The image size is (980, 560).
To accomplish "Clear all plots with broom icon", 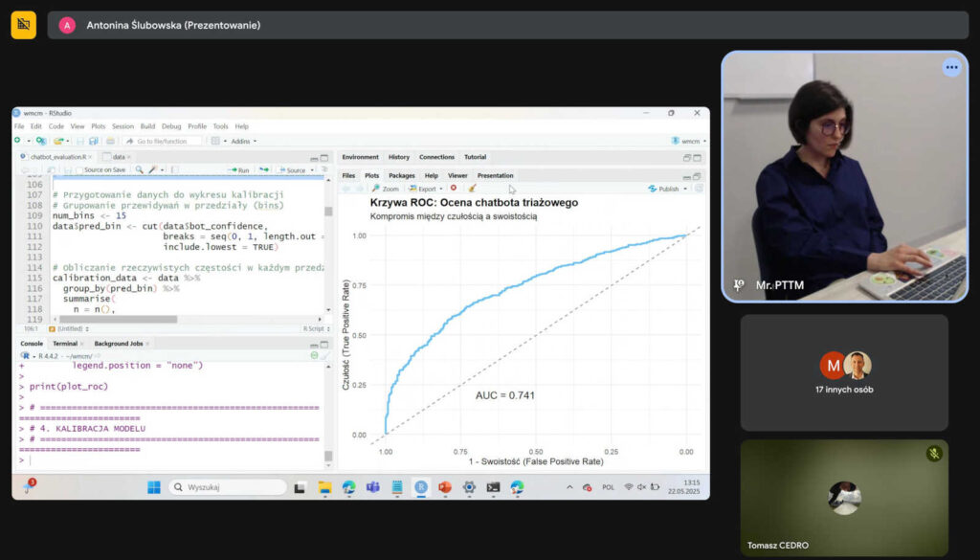I will coord(472,189).
